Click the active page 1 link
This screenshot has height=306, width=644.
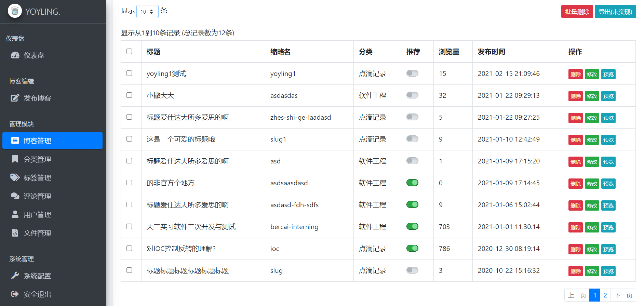595,295
